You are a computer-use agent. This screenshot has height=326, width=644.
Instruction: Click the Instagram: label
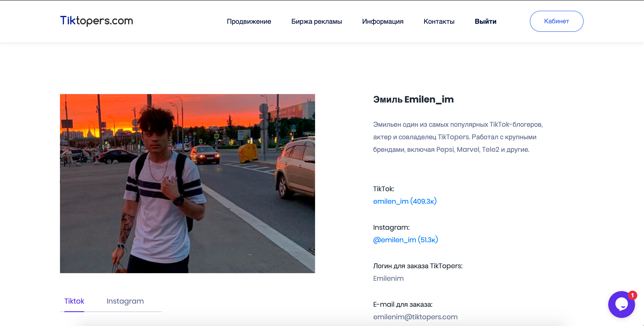point(391,227)
